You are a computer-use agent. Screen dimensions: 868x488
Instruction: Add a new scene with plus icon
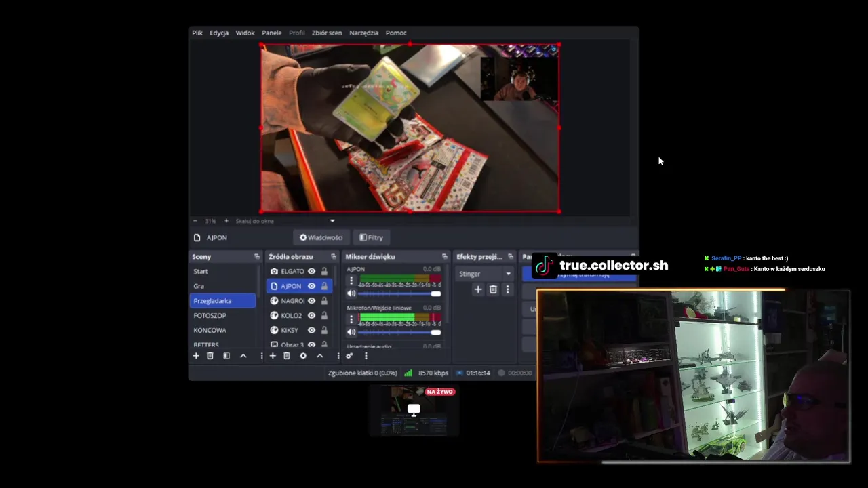[x=196, y=356]
